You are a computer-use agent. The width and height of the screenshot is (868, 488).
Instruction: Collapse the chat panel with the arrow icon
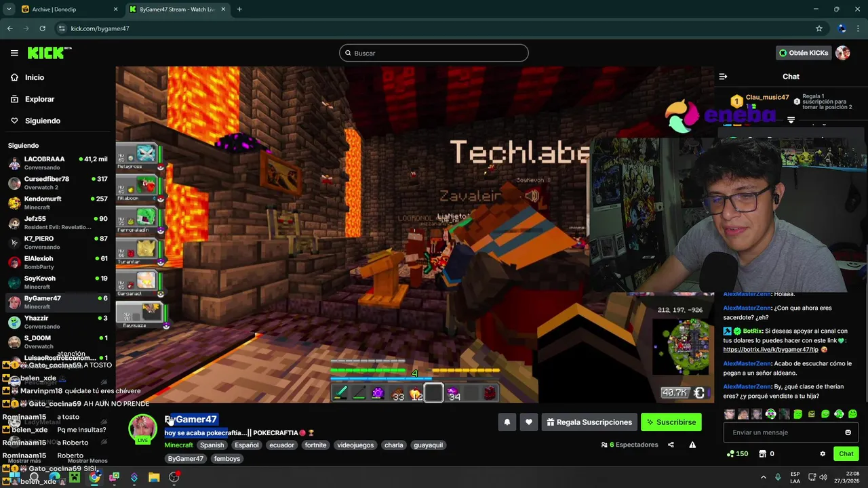[x=723, y=77]
